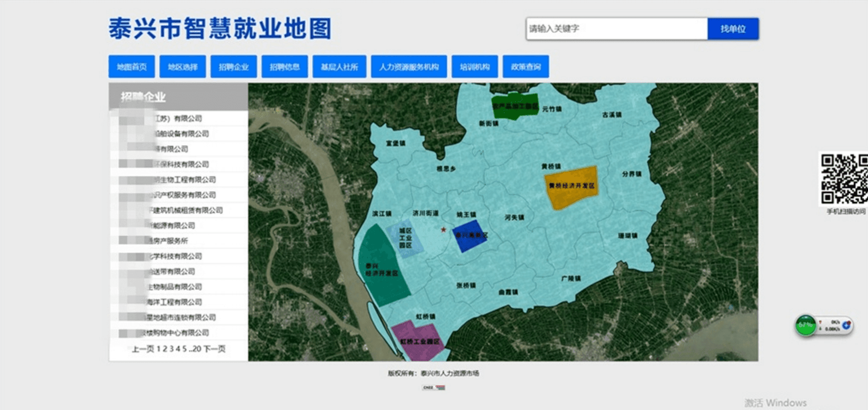The height and width of the screenshot is (410, 868).
Task: Click the red star marker on the map
Action: pyautogui.click(x=443, y=230)
